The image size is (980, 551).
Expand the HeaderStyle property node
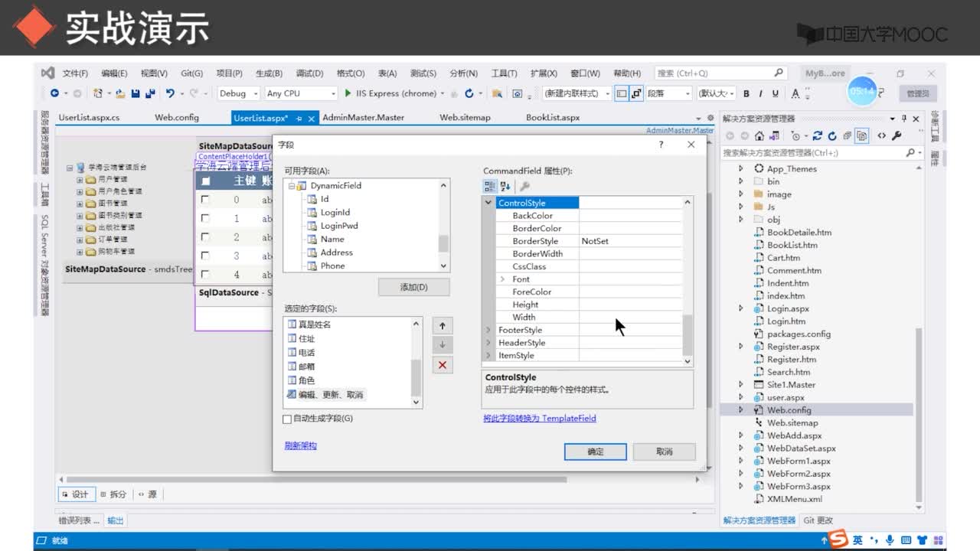(489, 343)
